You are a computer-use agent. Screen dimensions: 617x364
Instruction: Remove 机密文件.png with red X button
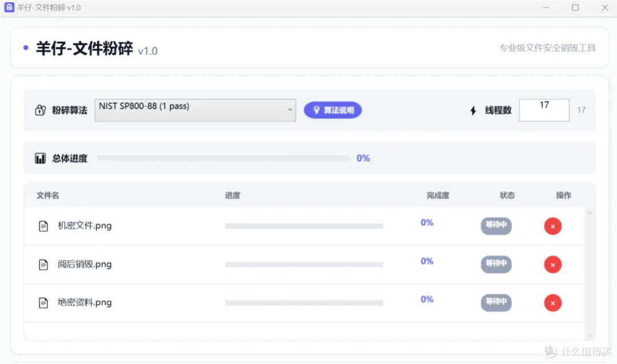552,226
